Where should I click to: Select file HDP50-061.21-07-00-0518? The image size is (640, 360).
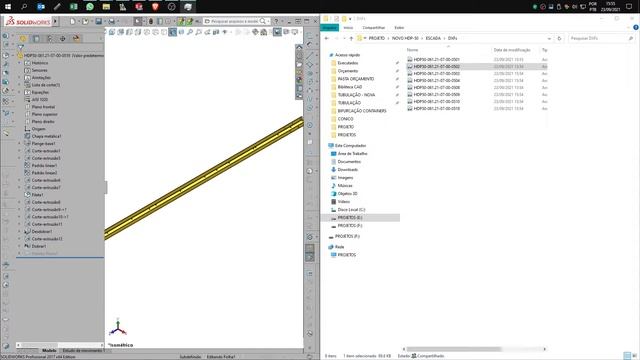(x=436, y=109)
